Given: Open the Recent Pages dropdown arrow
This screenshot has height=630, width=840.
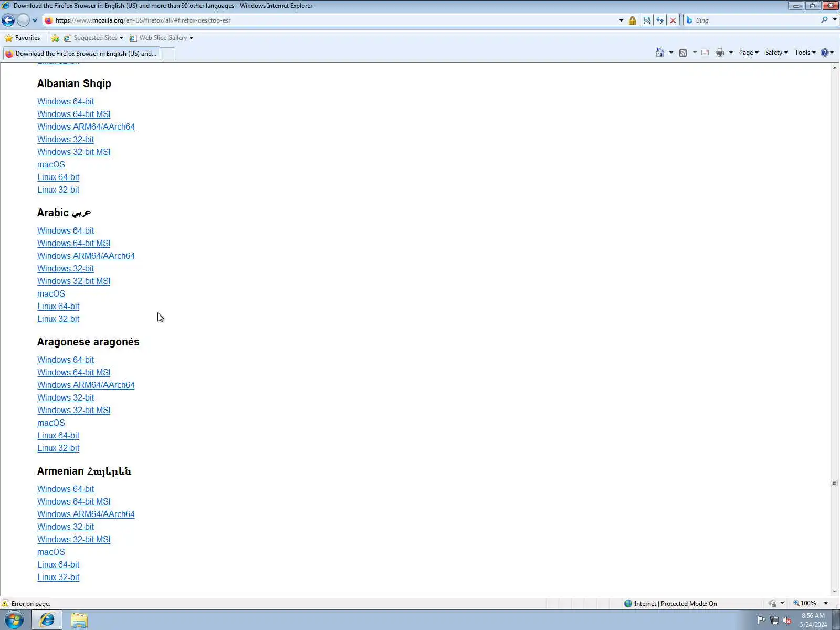Looking at the screenshot, I should [35, 20].
